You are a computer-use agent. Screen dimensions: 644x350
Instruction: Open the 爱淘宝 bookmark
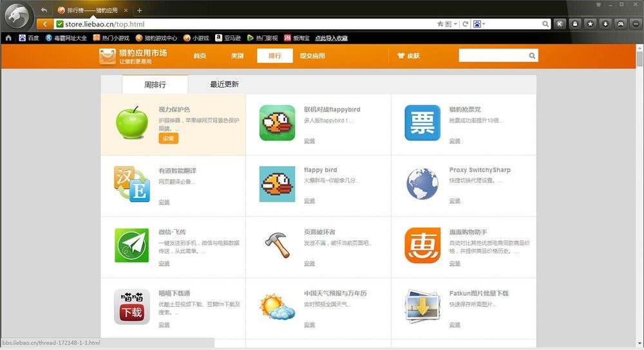pyautogui.click(x=296, y=38)
